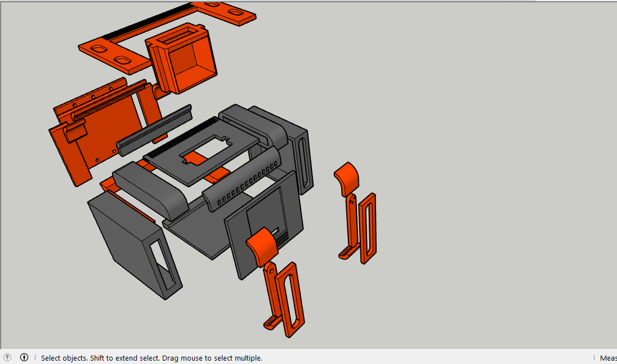
Task: Select the dark gray rail on the far right
Action: [303, 163]
